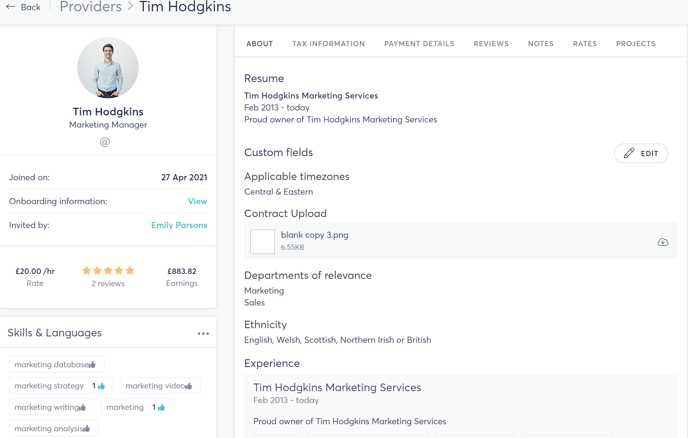This screenshot has width=688, height=438.
Task: Open the Projects tab
Action: tap(635, 43)
